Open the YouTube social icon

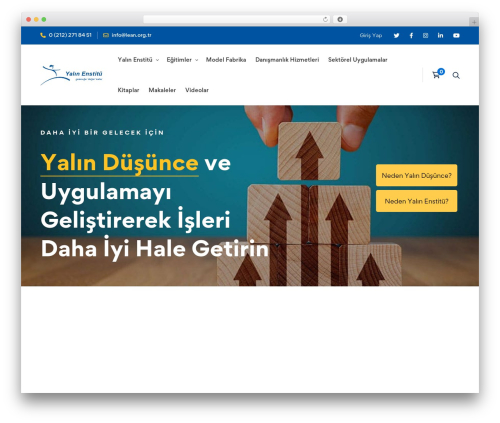[456, 35]
